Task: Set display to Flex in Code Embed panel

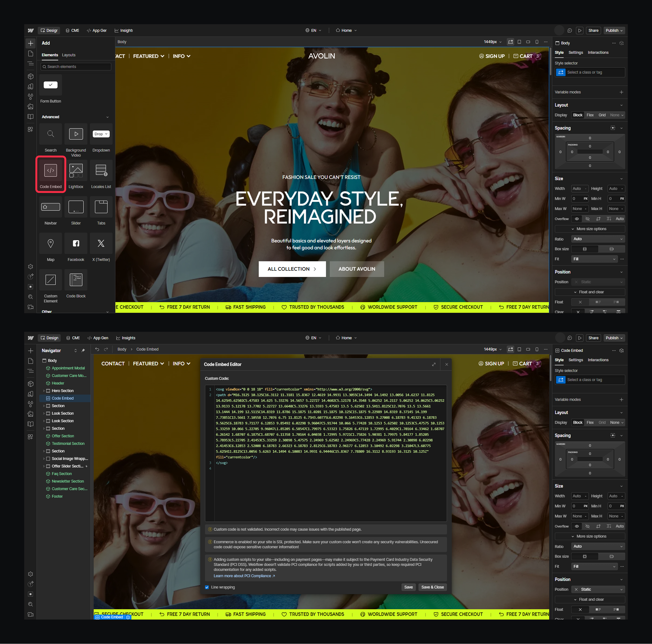Action: coord(590,422)
